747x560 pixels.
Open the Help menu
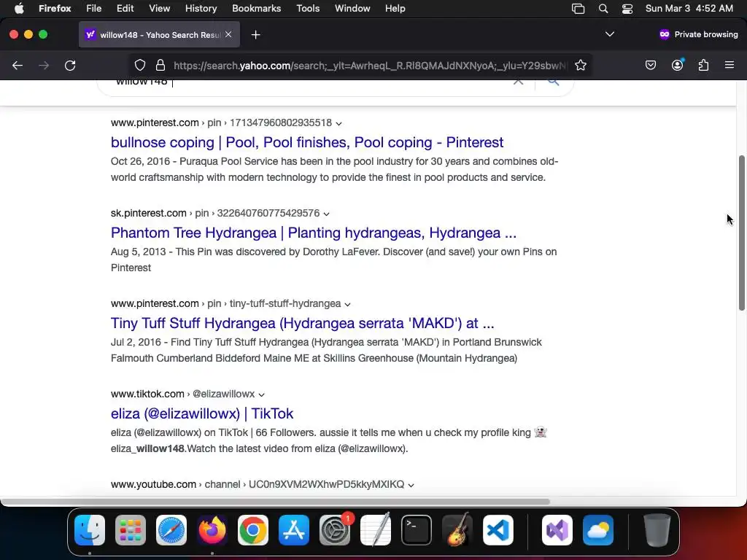point(395,9)
